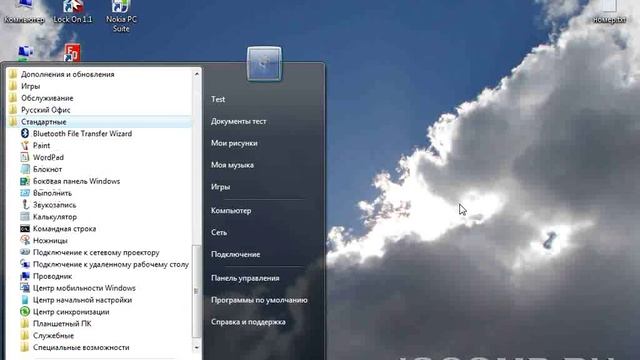Open Боковая панель Windows icon
The width and height of the screenshot is (640, 360).
click(25, 181)
